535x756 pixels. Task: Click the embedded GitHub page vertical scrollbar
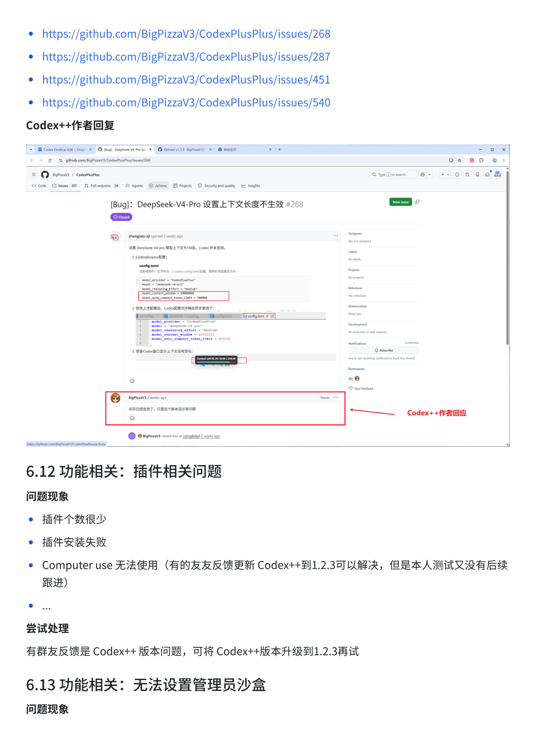tap(508, 258)
